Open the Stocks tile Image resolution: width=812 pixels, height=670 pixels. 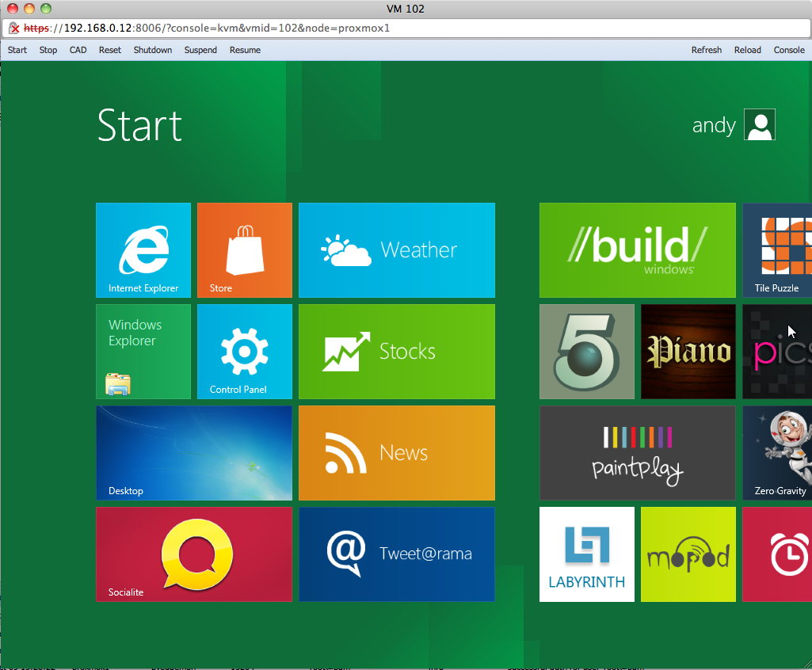pyautogui.click(x=397, y=351)
